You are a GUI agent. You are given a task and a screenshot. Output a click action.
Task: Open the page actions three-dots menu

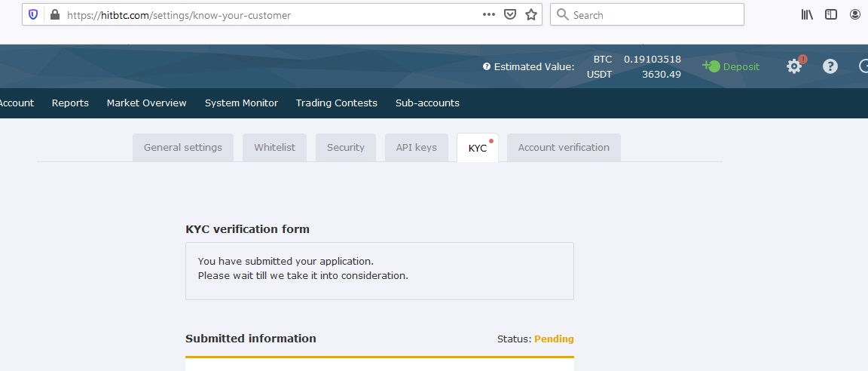tap(489, 15)
